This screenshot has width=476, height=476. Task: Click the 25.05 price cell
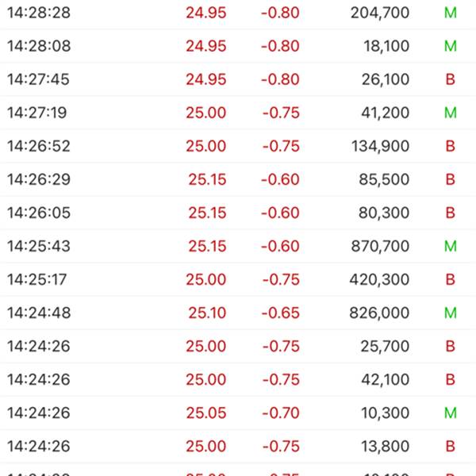(x=207, y=413)
